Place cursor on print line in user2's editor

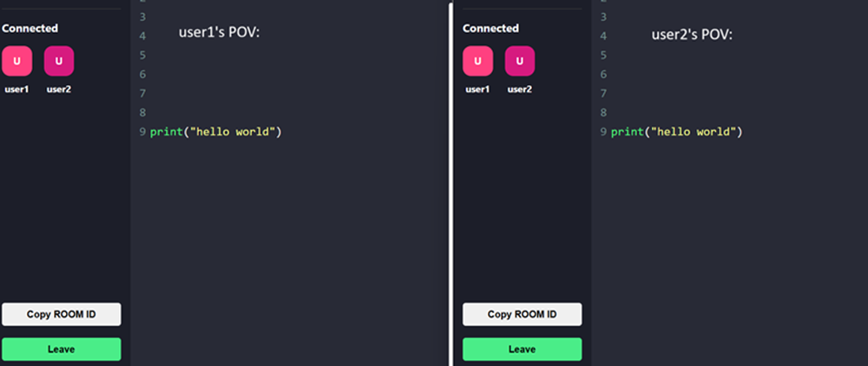(677, 132)
